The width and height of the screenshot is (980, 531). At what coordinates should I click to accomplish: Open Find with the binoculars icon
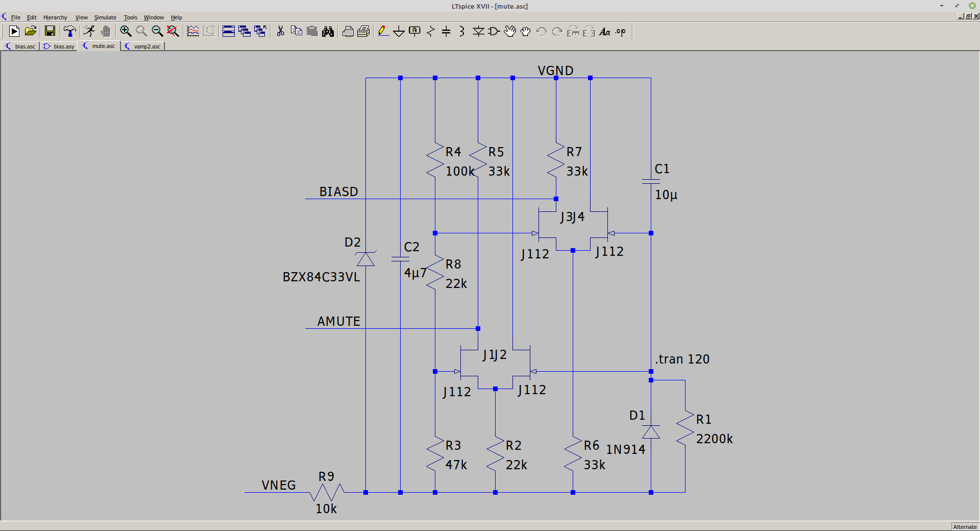coord(328,31)
